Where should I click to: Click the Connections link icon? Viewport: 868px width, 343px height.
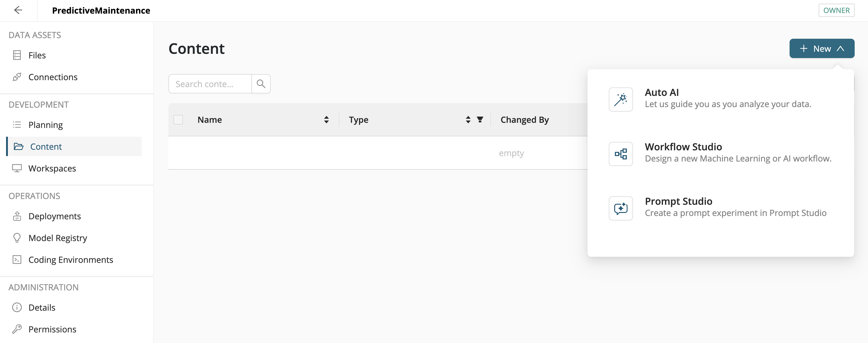pos(17,77)
